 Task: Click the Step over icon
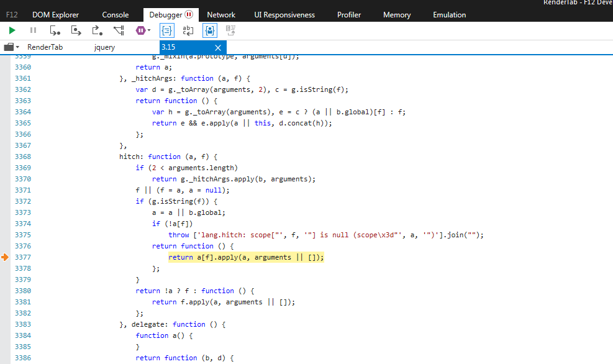tap(76, 30)
